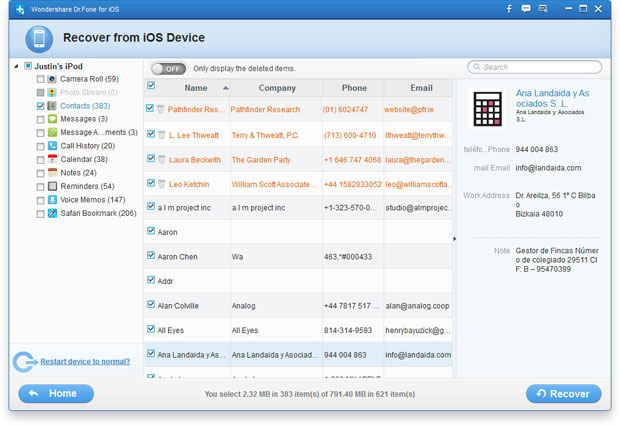This screenshot has height=425, width=620.
Task: Click trash icon beside Pathfinder Res contact
Action: [161, 109]
